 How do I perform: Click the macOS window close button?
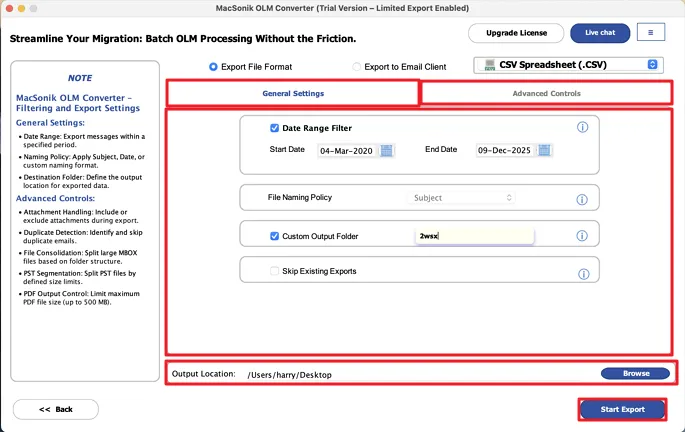pos(9,8)
